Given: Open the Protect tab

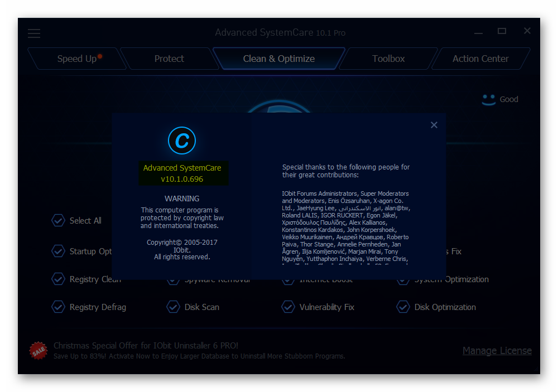Looking at the screenshot, I should pos(169,59).
